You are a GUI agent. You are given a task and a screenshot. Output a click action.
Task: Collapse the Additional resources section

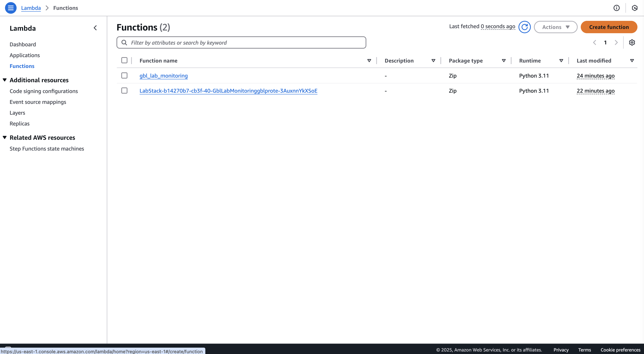5,80
